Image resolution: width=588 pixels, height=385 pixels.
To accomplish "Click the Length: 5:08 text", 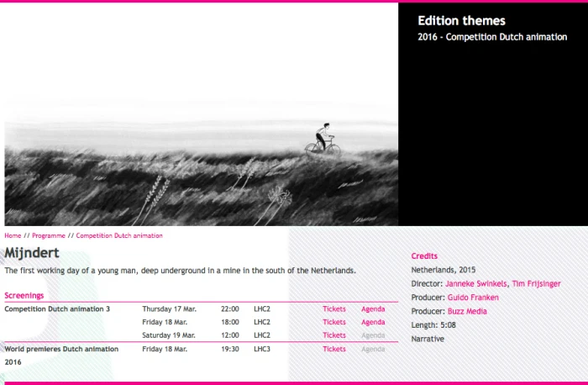I will pyautogui.click(x=433, y=325).
